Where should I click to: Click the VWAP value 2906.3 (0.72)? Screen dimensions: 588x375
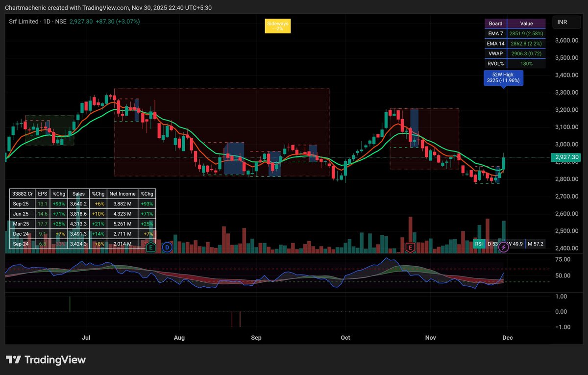coord(526,53)
